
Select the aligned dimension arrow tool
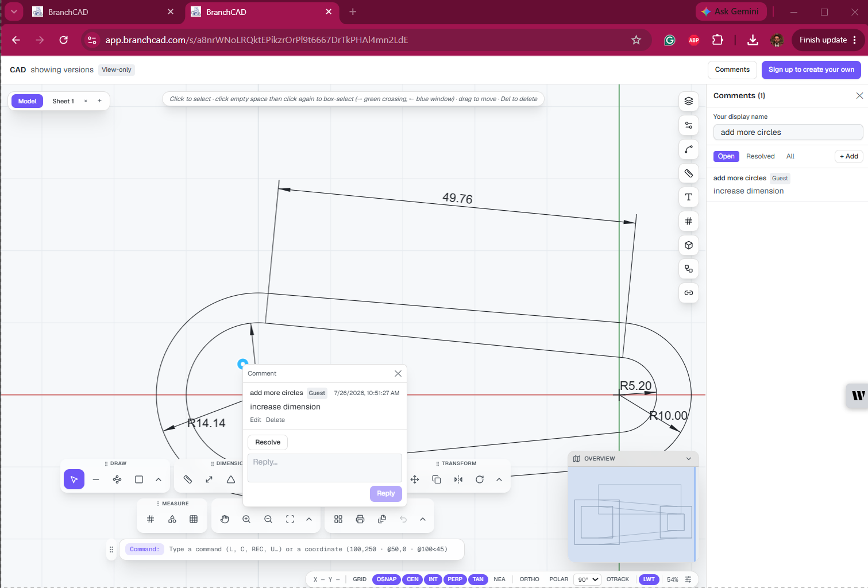click(209, 479)
